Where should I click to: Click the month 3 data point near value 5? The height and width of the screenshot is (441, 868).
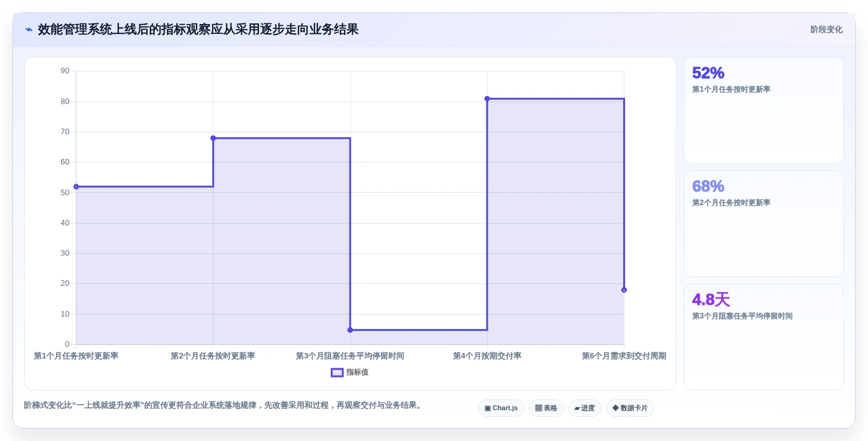click(350, 330)
